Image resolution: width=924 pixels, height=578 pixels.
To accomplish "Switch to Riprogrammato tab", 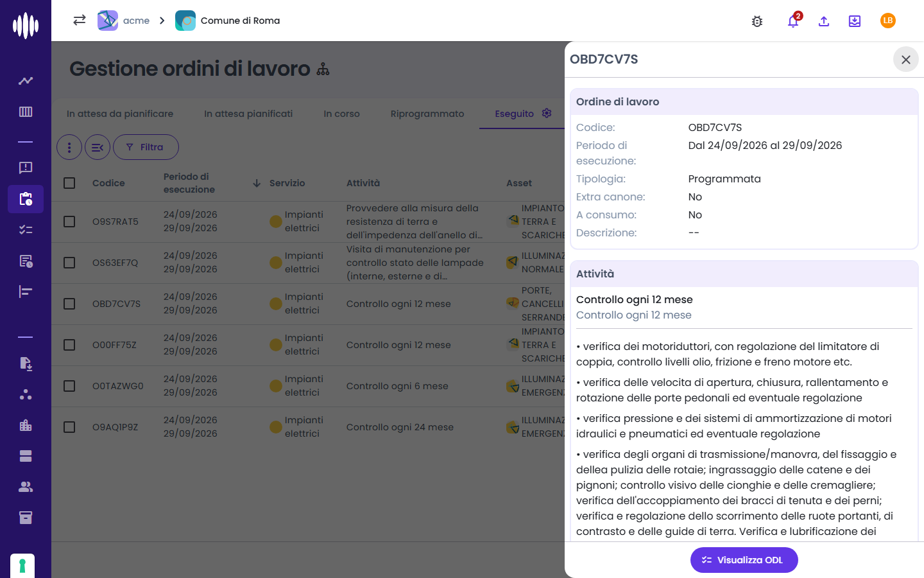I will pos(427,114).
